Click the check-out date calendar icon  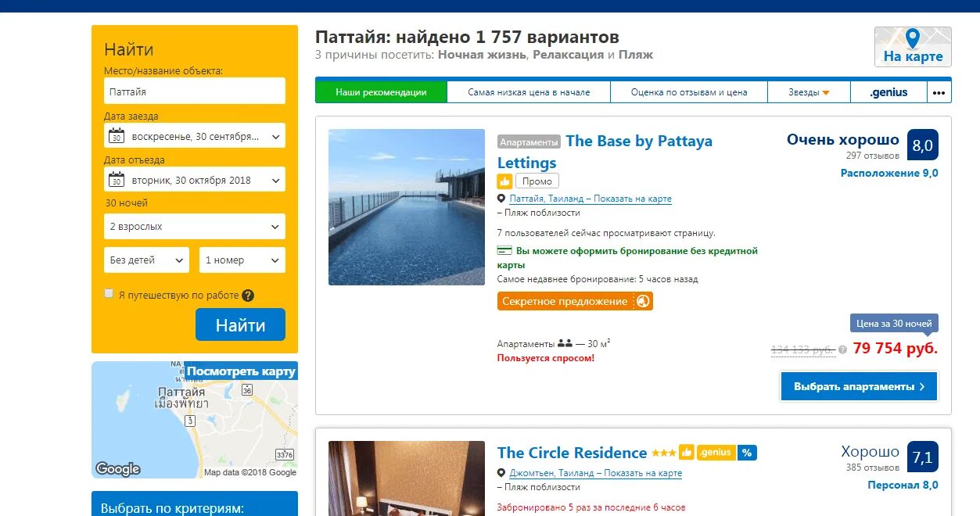tap(117, 180)
